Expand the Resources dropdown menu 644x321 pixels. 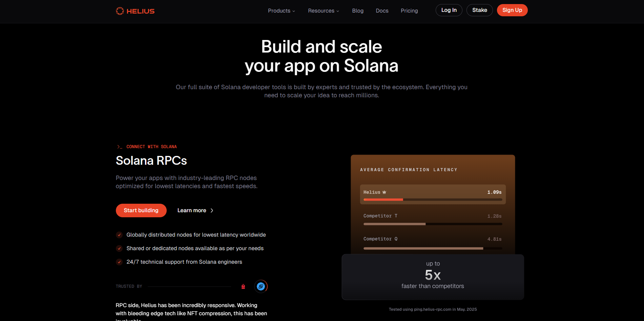point(323,11)
